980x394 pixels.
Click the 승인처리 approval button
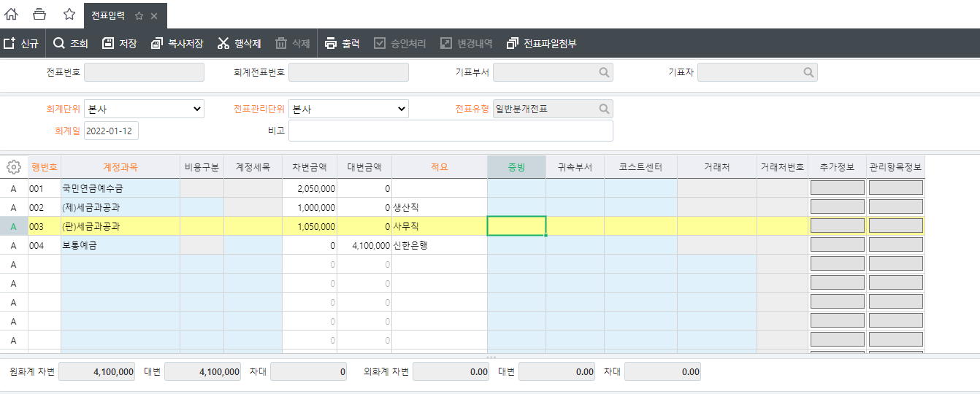point(399,43)
